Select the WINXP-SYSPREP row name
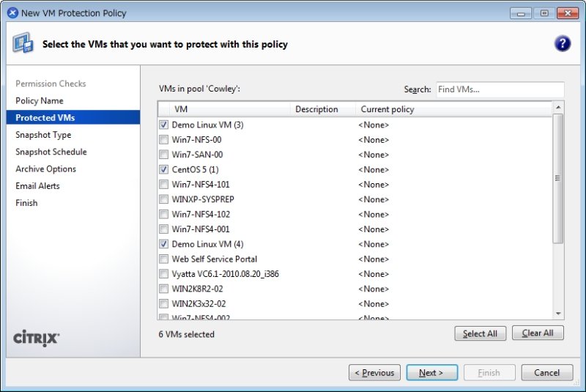The width and height of the screenshot is (586, 392). [x=203, y=199]
